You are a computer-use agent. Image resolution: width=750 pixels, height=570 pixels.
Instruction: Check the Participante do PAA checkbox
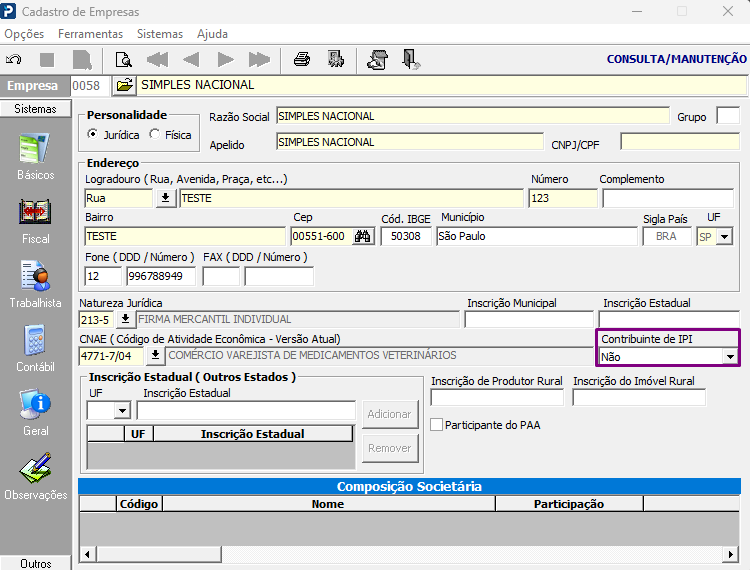click(x=436, y=425)
